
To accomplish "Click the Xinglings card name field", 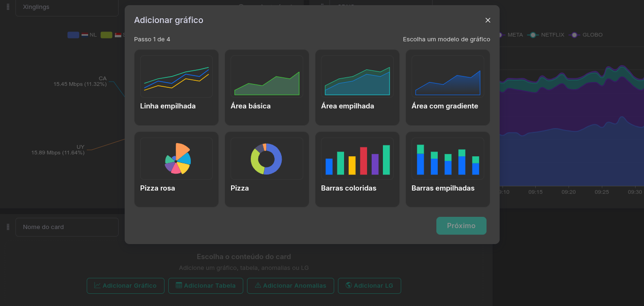I will 67,8.
